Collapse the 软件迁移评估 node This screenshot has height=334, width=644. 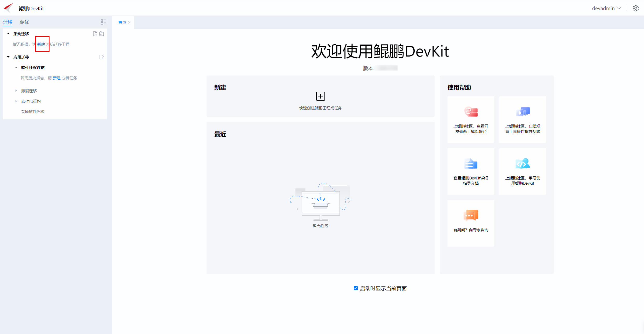(16, 67)
